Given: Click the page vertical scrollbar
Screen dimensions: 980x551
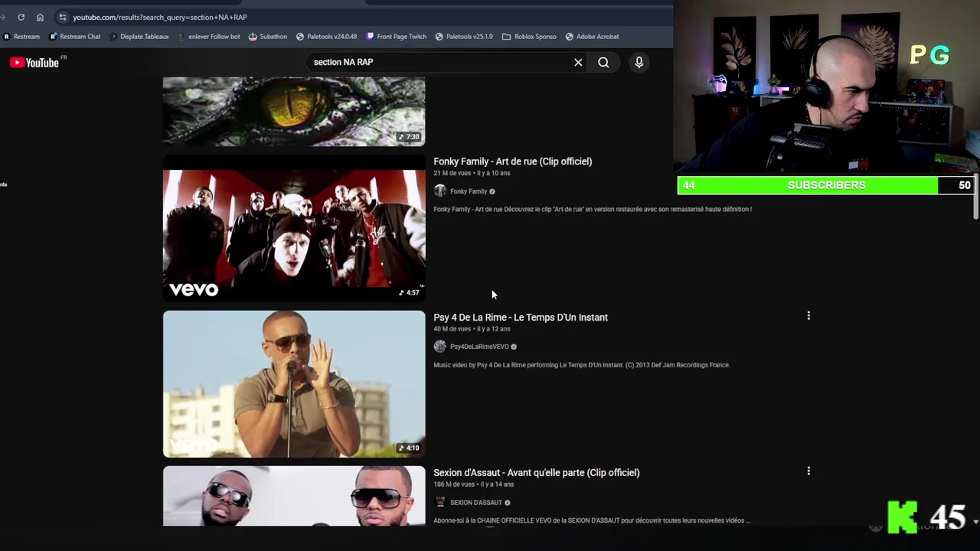Looking at the screenshot, I should pyautogui.click(x=975, y=197).
